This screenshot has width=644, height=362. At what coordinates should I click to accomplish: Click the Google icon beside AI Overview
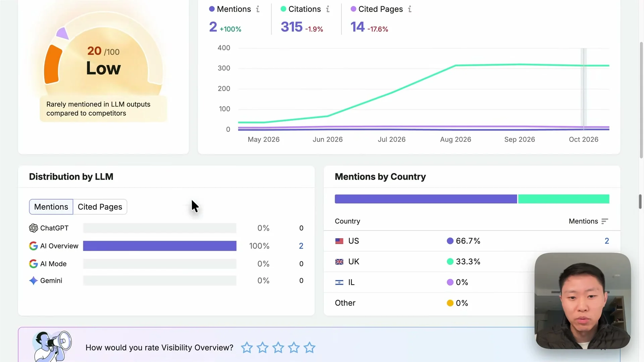[x=33, y=246]
